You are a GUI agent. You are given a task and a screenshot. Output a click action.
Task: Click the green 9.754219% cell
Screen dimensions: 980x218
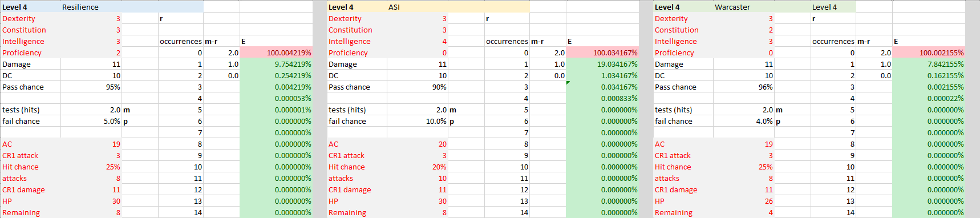pos(276,64)
